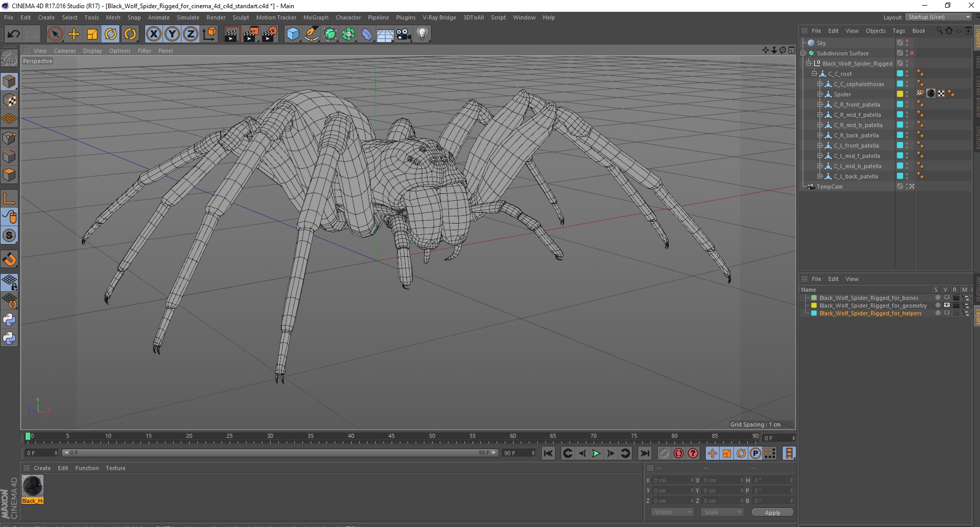Image resolution: width=980 pixels, height=527 pixels.
Task: Click the end frame field 90 F
Action: click(519, 453)
